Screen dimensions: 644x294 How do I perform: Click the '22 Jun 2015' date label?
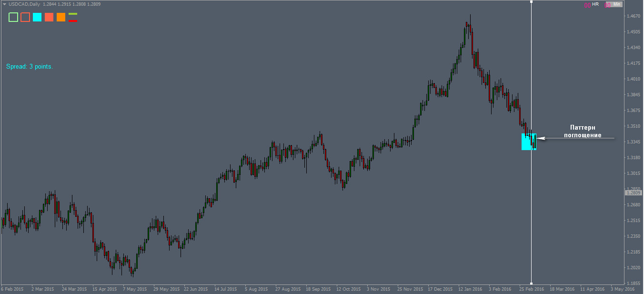[x=196, y=289]
